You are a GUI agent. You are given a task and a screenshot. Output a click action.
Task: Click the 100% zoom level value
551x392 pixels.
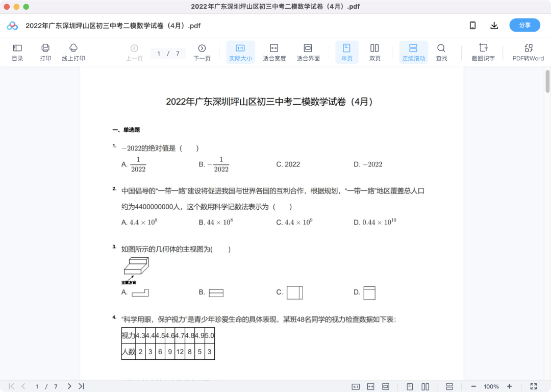click(x=491, y=387)
